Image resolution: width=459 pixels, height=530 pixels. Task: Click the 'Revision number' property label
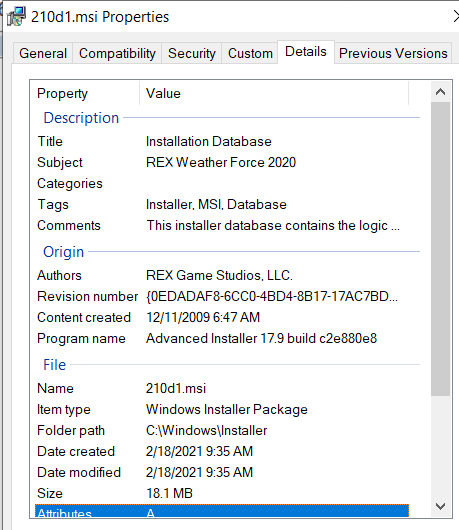88,296
